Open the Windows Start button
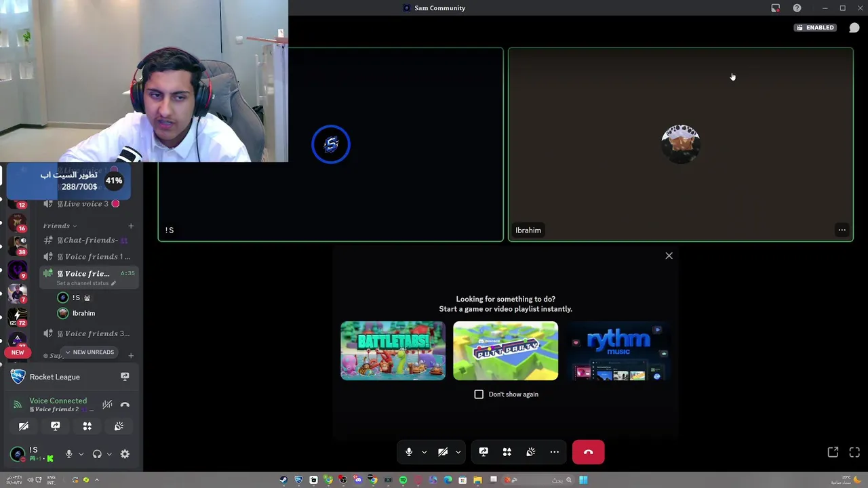The height and width of the screenshot is (488, 868). (583, 480)
